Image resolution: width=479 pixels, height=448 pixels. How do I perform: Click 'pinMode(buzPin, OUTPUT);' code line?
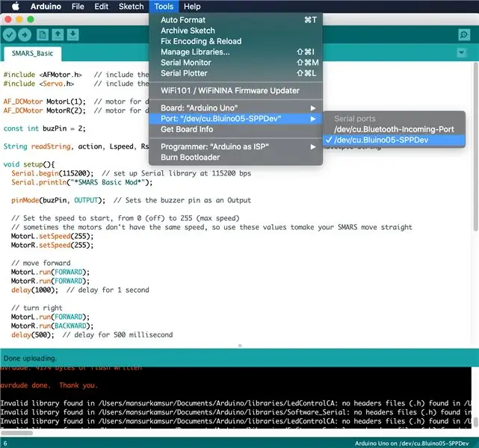pyautogui.click(x=58, y=200)
